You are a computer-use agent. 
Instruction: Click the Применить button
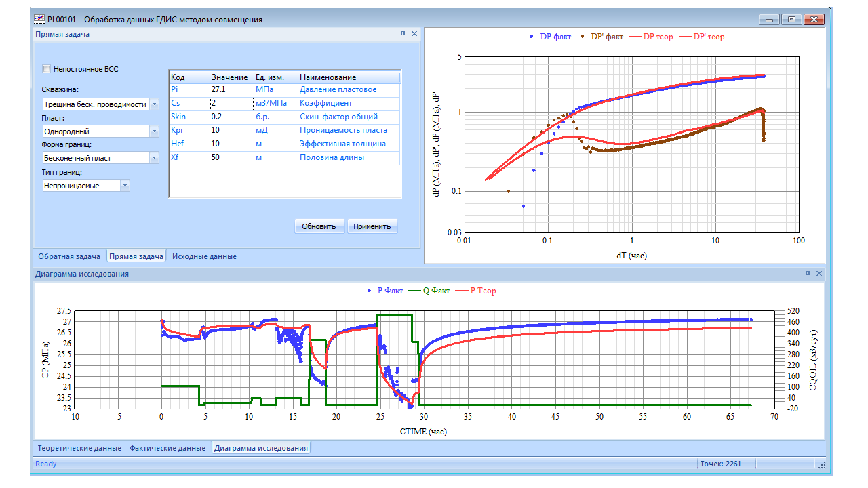[x=372, y=226]
